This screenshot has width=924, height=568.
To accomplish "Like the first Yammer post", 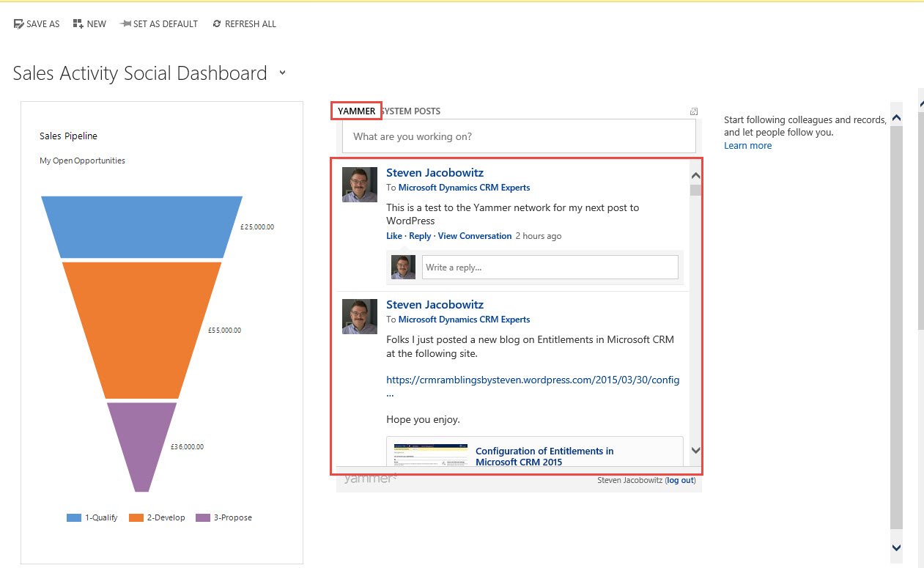I will click(x=393, y=236).
